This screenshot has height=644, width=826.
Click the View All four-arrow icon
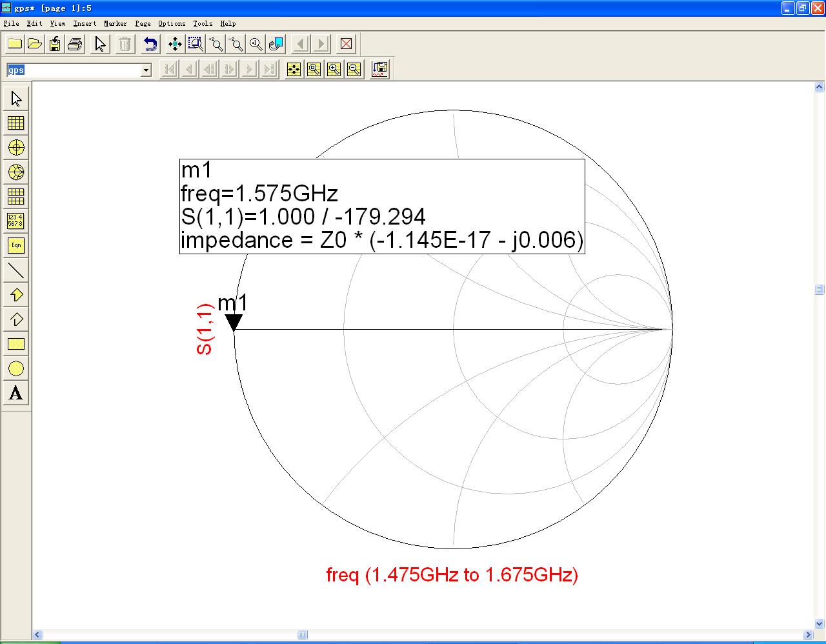[x=175, y=44]
